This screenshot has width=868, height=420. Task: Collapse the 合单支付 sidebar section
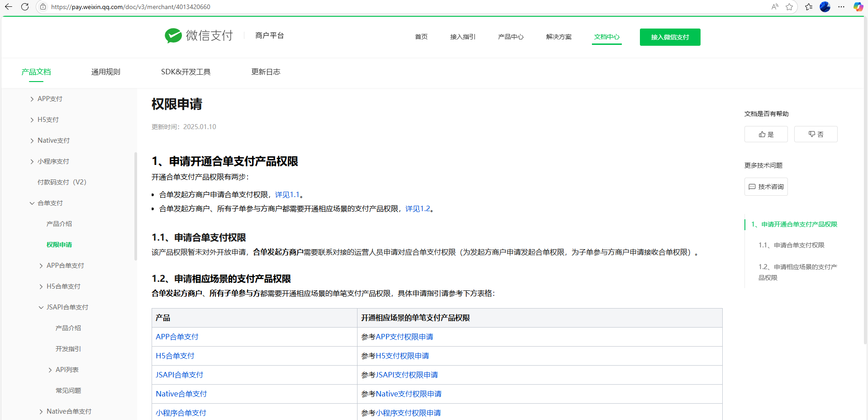tap(32, 203)
